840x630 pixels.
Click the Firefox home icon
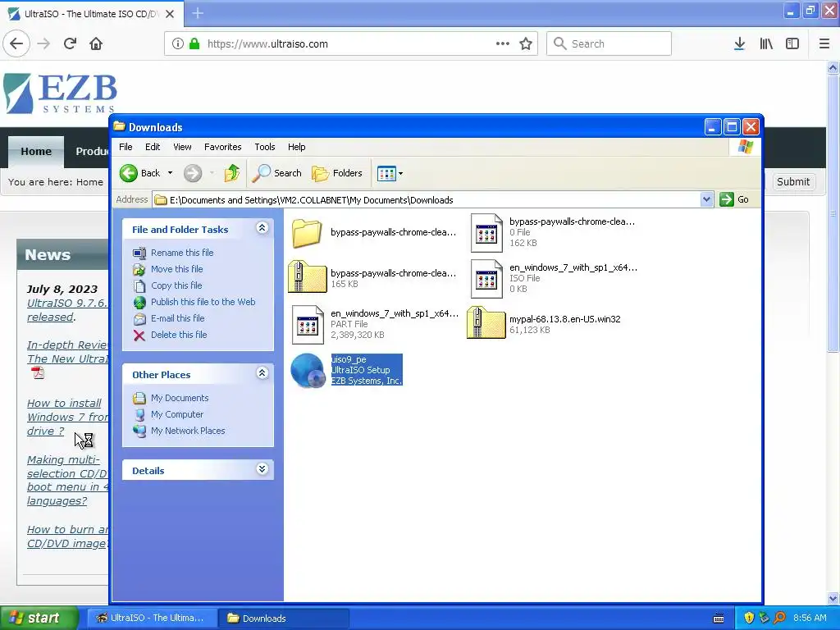[x=96, y=44]
